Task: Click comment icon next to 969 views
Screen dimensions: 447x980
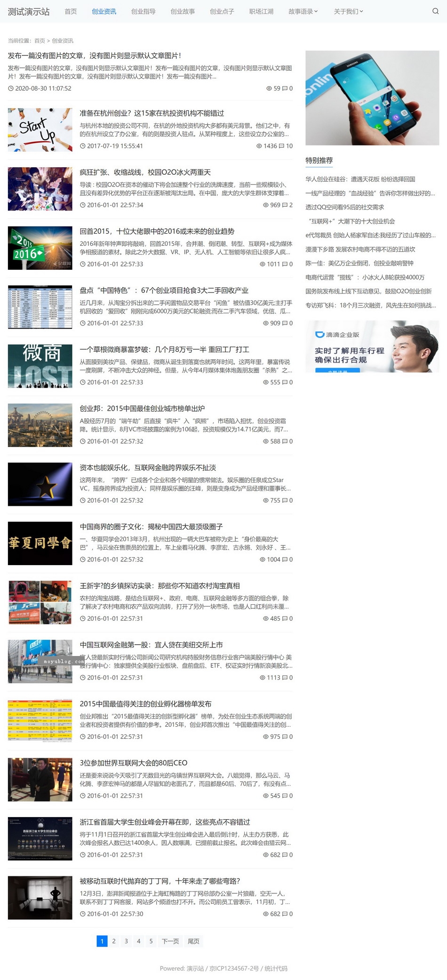Action: 285,205
